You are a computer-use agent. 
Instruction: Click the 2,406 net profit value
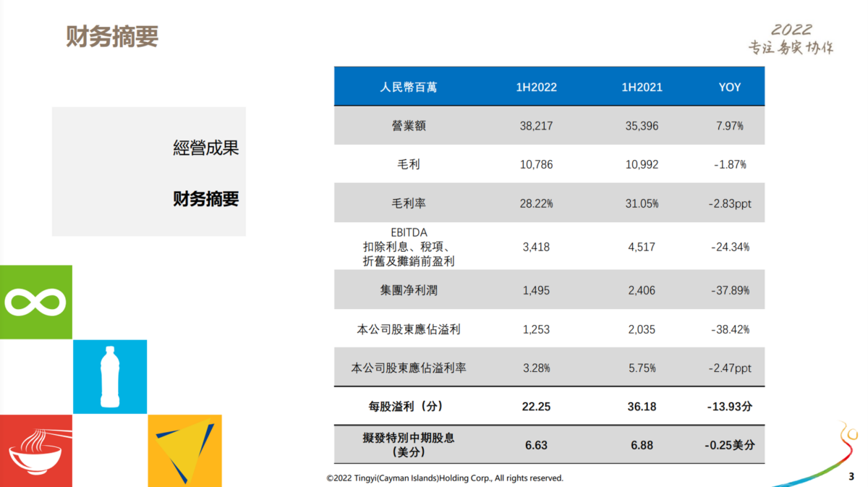click(642, 290)
